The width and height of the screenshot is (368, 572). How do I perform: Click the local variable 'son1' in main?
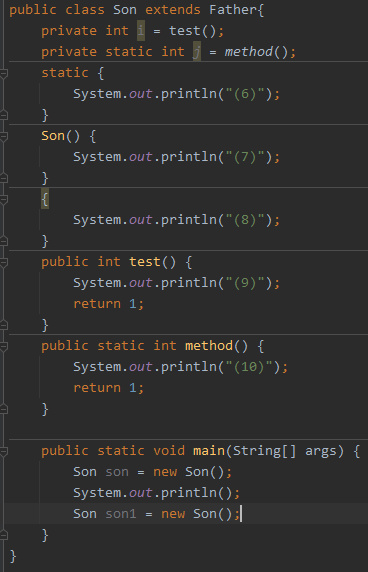tap(121, 514)
